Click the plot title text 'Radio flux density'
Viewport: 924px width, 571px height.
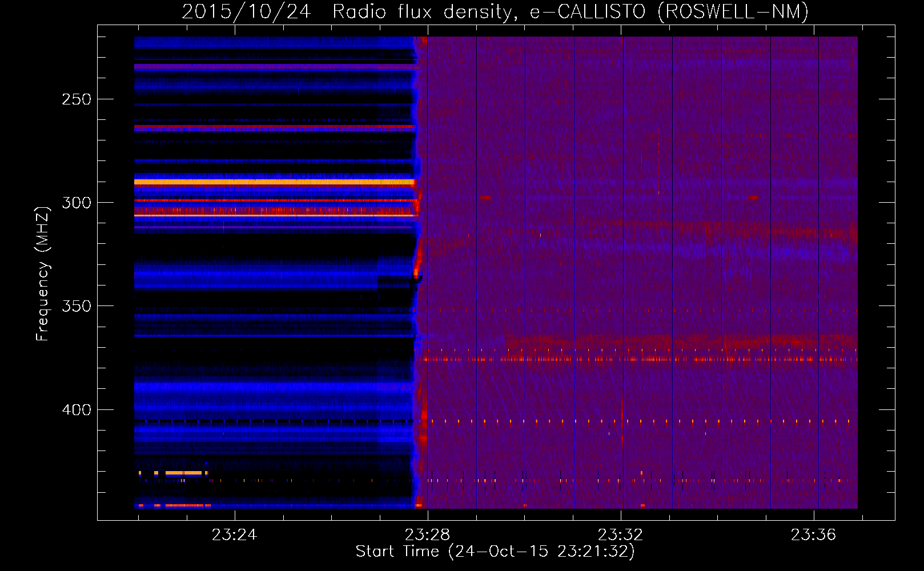tap(425, 11)
